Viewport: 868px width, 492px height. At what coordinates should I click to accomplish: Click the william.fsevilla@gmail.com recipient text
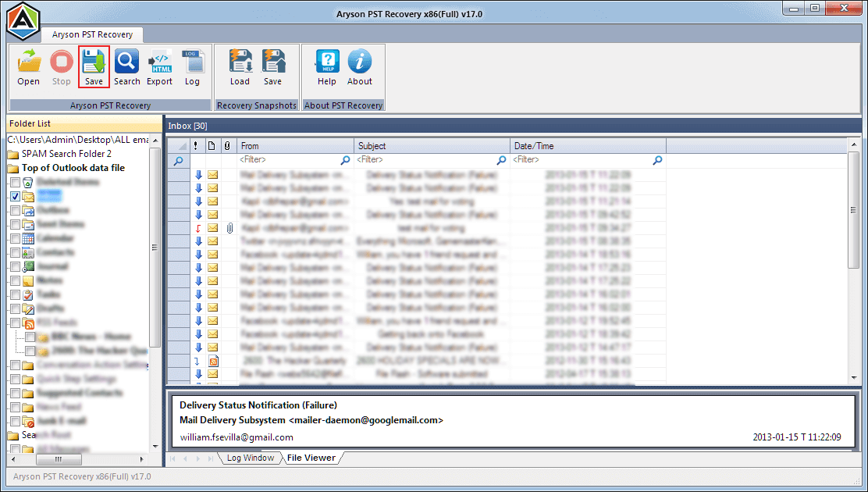point(237,437)
